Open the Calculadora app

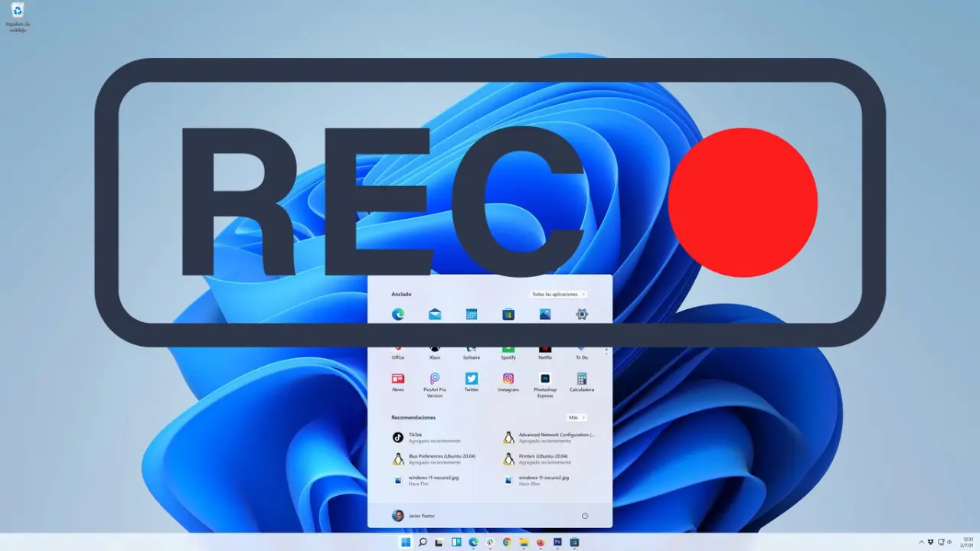[582, 379]
